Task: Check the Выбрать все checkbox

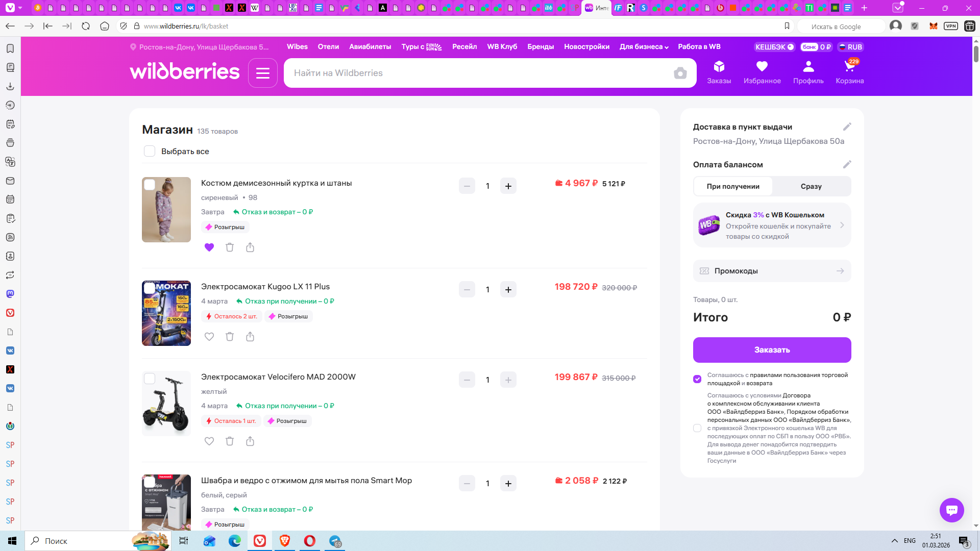Action: [x=150, y=151]
